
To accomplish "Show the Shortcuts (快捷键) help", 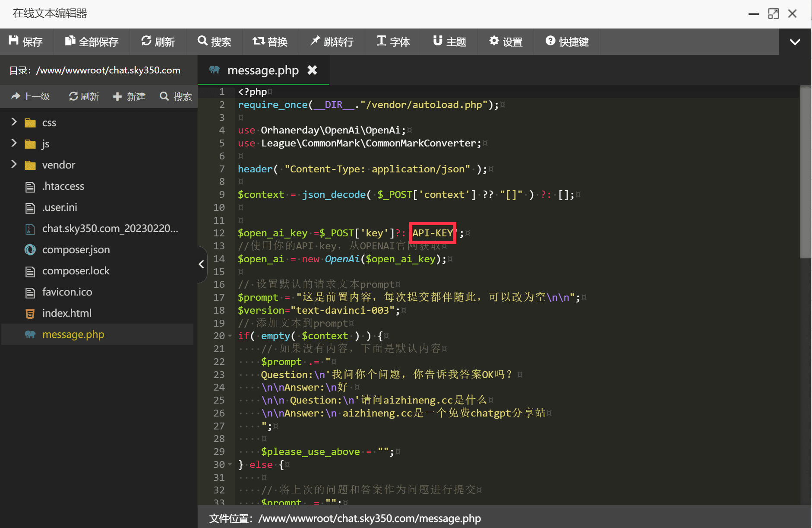I will point(567,41).
